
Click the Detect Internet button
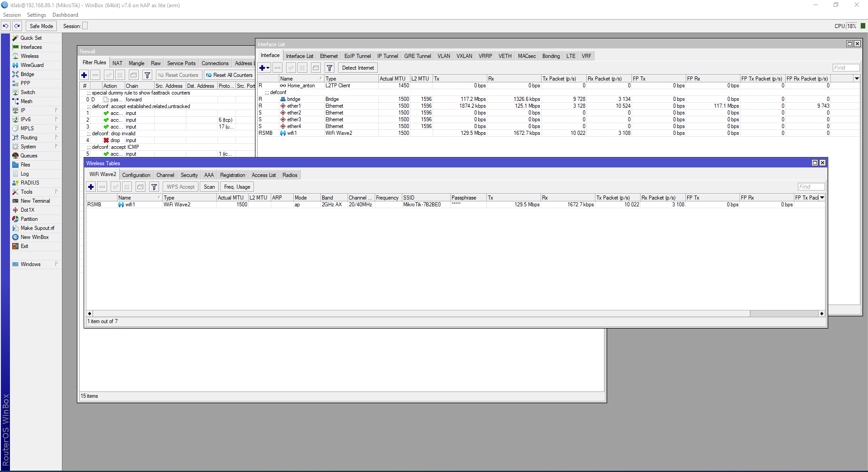(358, 68)
